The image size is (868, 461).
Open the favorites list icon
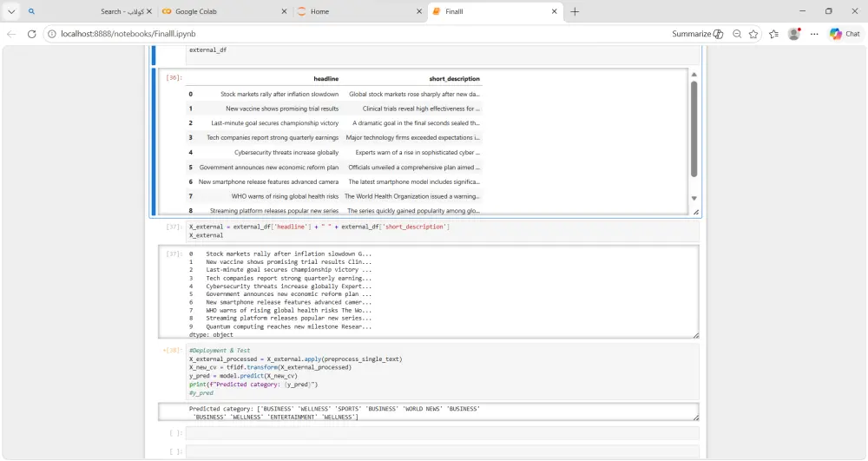pyautogui.click(x=774, y=34)
